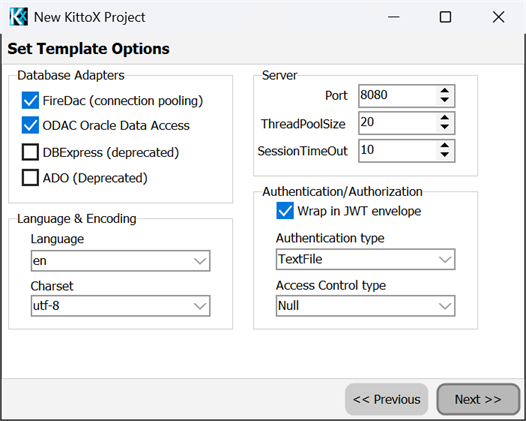Click the Server group label
Viewport: 526px width, 421px height.
click(279, 75)
